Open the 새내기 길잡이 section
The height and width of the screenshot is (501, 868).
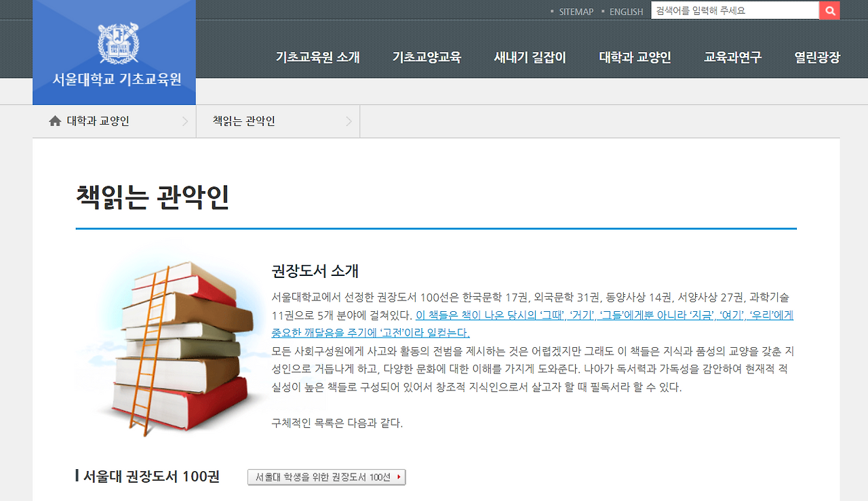tap(531, 58)
